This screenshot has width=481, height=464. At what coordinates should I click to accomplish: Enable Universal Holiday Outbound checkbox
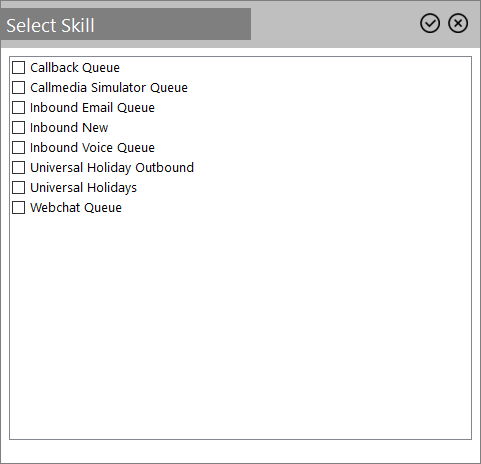(x=18, y=167)
